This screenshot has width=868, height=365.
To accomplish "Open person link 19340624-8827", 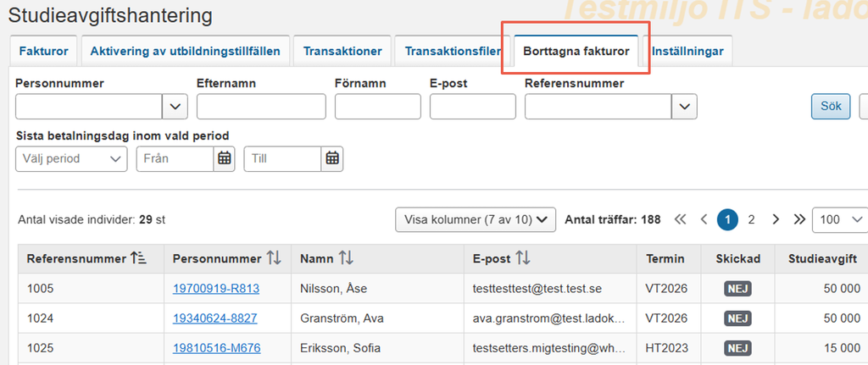I will click(214, 318).
